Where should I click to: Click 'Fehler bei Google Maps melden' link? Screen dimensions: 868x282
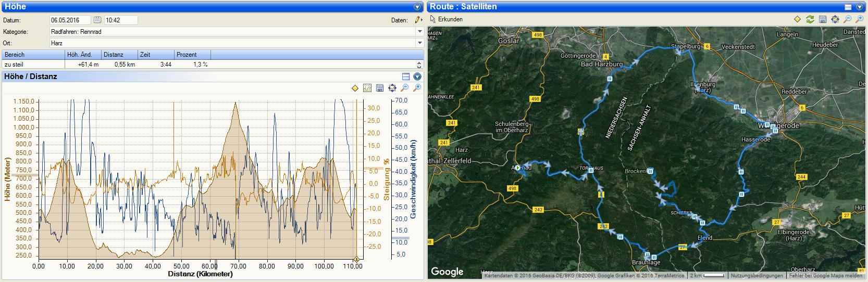coord(825,276)
